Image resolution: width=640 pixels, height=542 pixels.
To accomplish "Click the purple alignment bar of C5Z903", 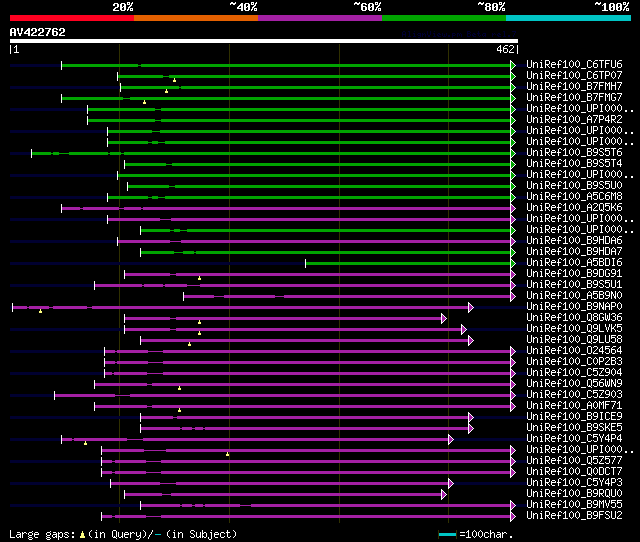I will (282, 396).
